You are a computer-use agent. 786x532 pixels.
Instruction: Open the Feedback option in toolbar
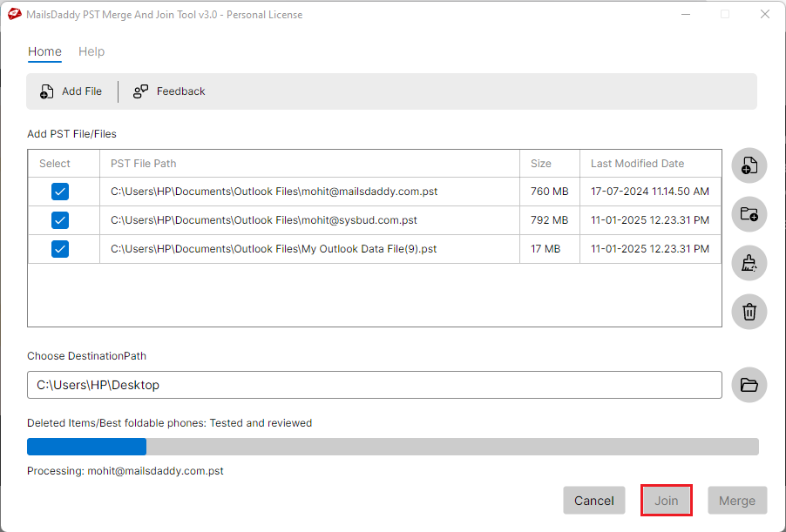[x=169, y=91]
